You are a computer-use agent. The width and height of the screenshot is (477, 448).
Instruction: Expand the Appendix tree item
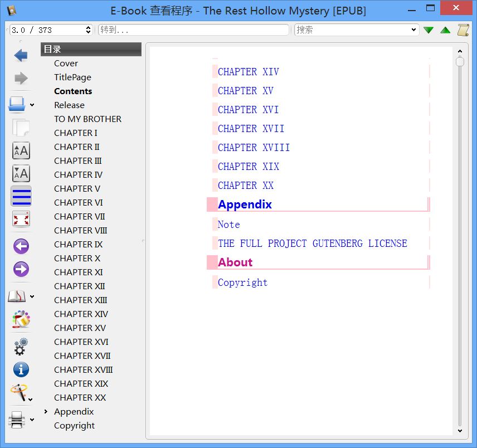tap(46, 412)
